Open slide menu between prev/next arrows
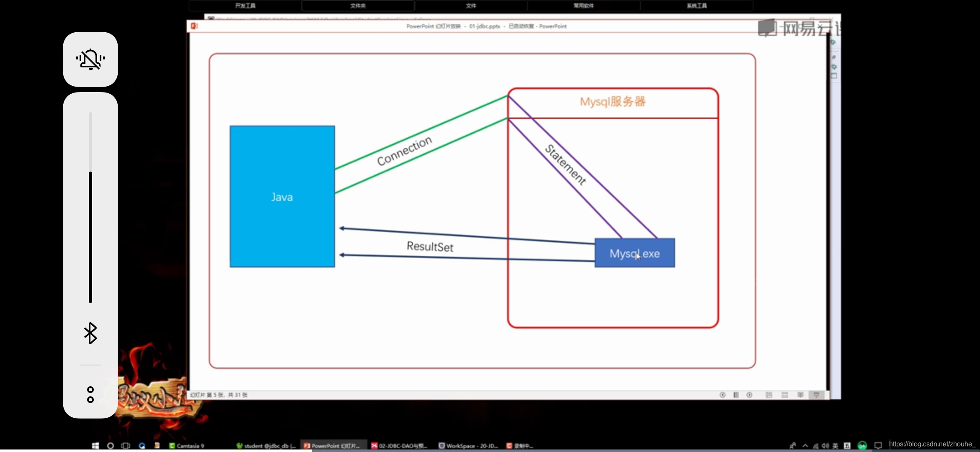Image resolution: width=980 pixels, height=452 pixels. 736,395
